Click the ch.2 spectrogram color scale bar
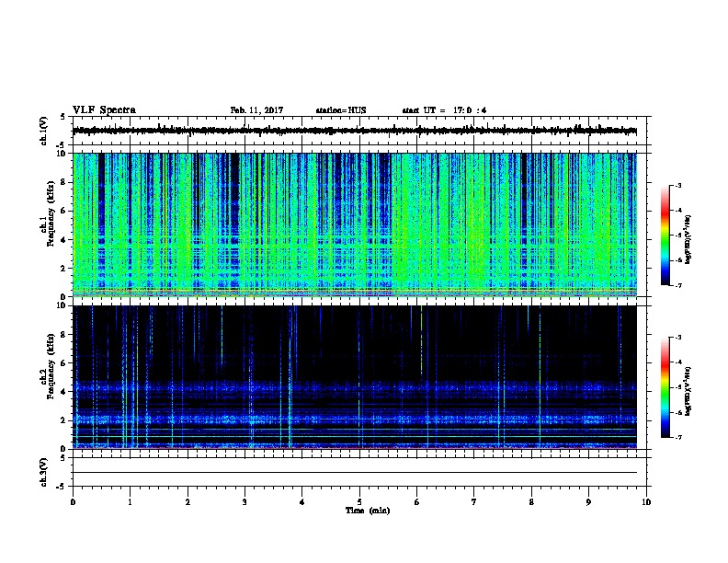 tap(665, 387)
